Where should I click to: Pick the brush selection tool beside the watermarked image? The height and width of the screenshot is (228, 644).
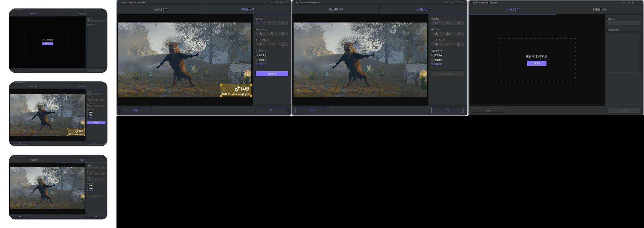tap(283, 23)
